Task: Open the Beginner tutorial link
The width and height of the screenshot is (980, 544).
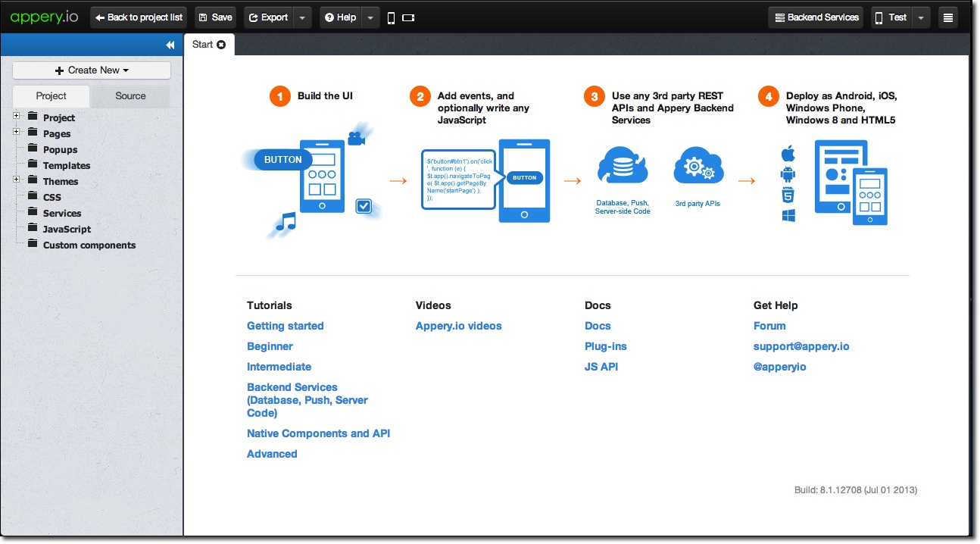Action: [x=270, y=346]
